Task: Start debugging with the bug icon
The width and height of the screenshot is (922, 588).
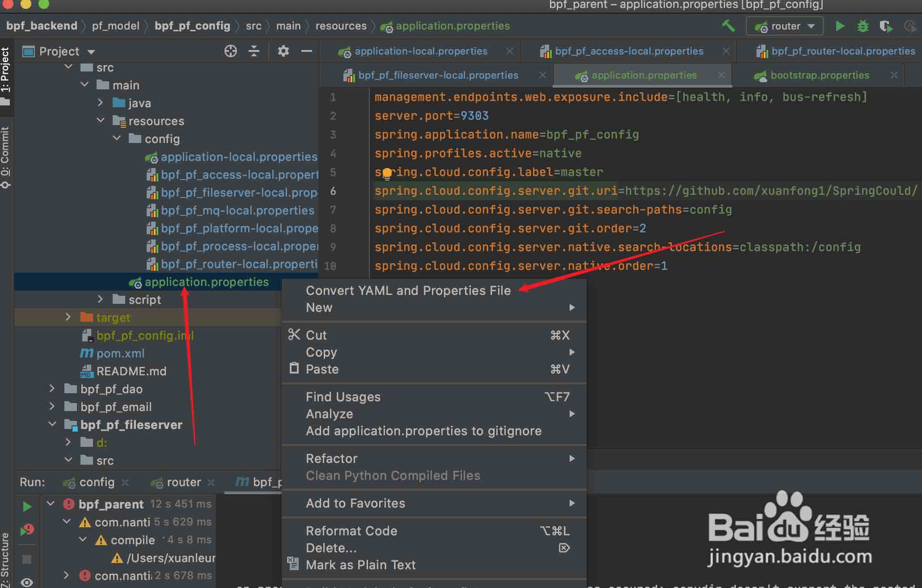Action: point(863,26)
